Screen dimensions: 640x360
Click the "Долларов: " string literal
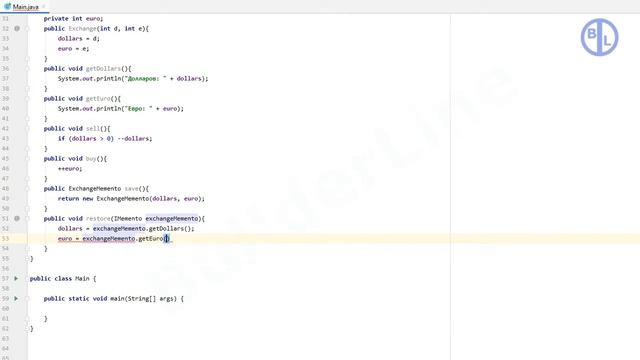pos(145,78)
